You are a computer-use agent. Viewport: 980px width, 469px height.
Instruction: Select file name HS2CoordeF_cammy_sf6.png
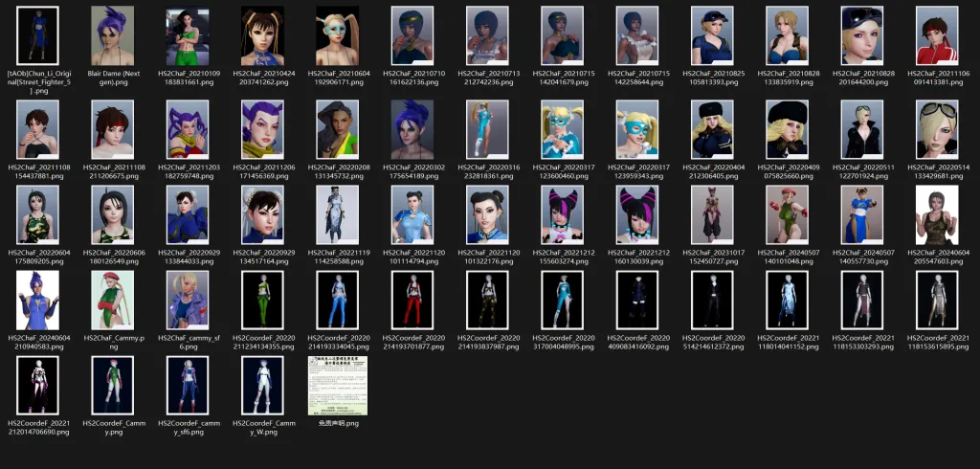[x=188, y=428]
